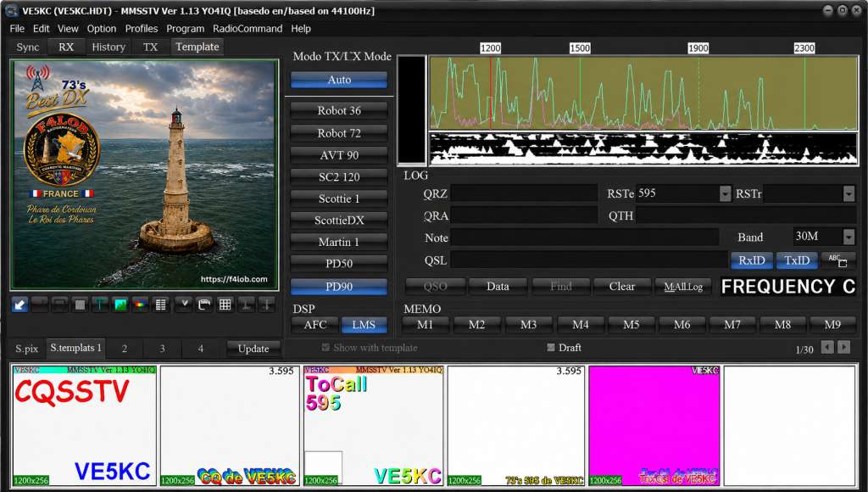Image resolution: width=868 pixels, height=492 pixels.
Task: Choose the picture insert tool icon
Action: (120, 305)
